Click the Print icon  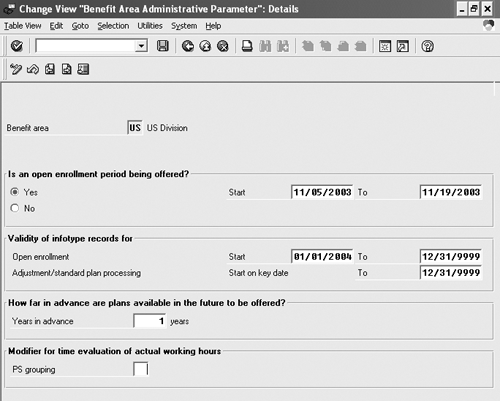click(247, 46)
